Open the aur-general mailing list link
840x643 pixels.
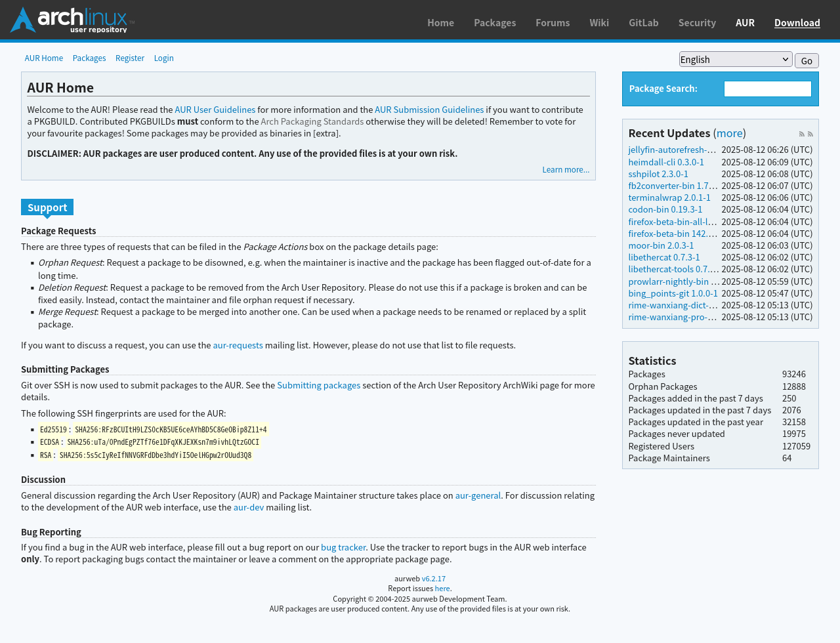click(478, 495)
